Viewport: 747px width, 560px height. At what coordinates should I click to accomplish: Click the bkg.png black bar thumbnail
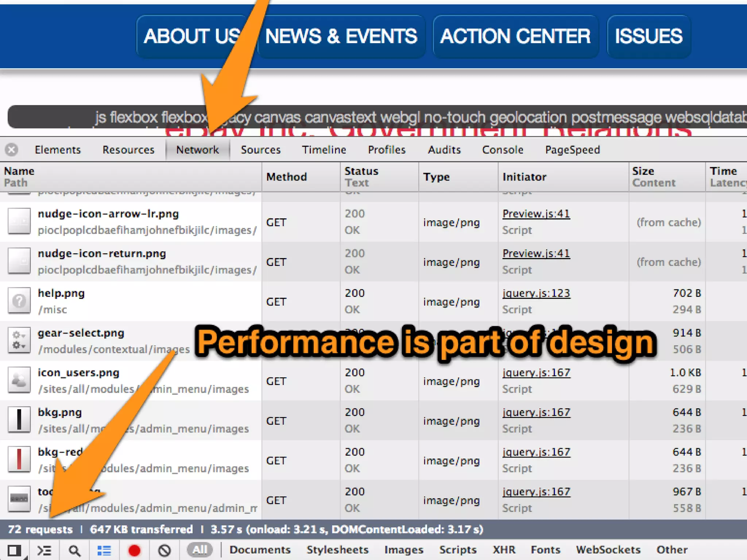[x=19, y=420]
